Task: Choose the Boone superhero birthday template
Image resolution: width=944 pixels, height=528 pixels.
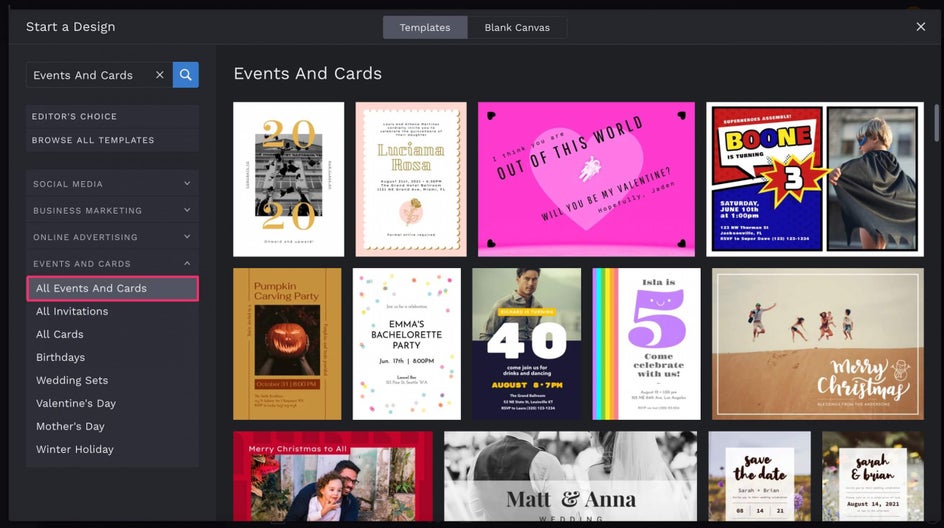Action: click(x=815, y=179)
